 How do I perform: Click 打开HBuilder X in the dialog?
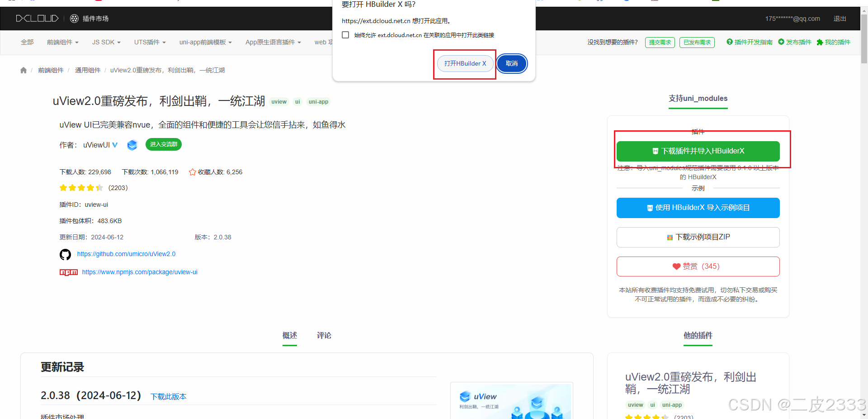point(465,63)
